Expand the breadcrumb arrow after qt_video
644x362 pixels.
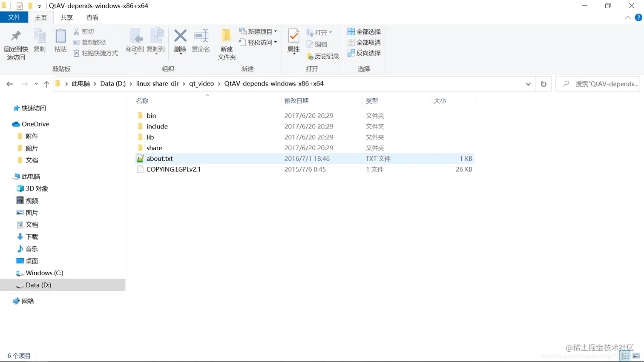(x=219, y=84)
